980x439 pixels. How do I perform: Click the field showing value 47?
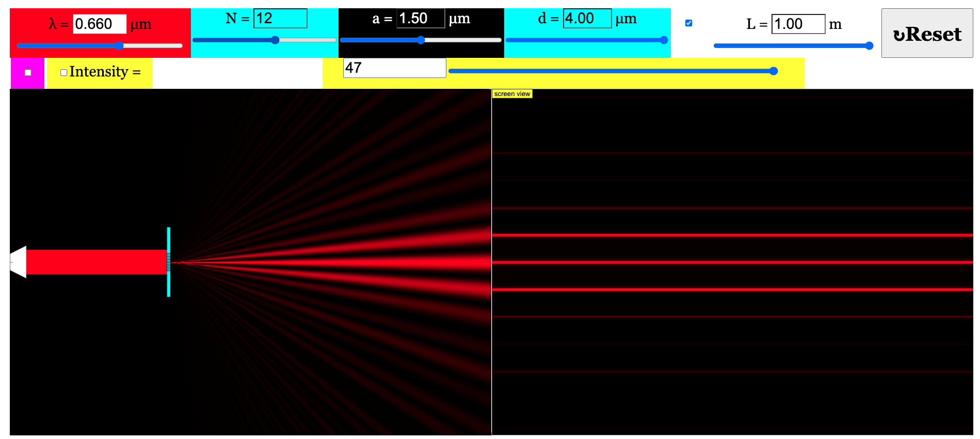click(x=394, y=68)
